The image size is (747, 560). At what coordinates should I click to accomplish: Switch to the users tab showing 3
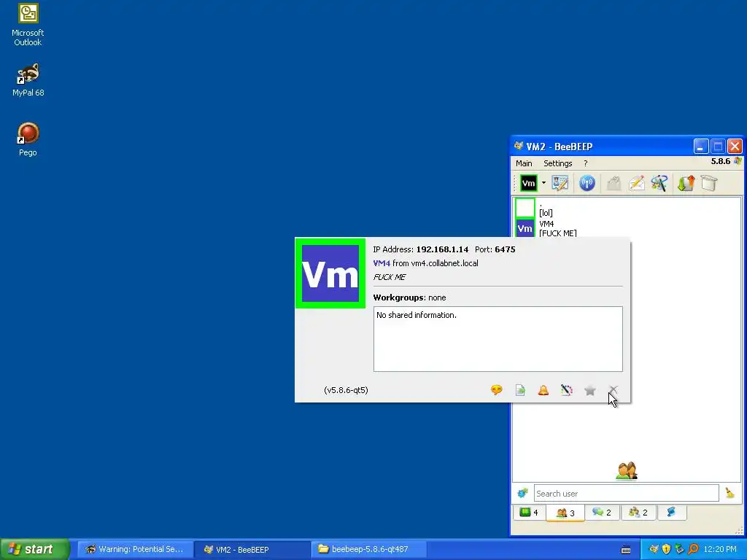[565, 513]
